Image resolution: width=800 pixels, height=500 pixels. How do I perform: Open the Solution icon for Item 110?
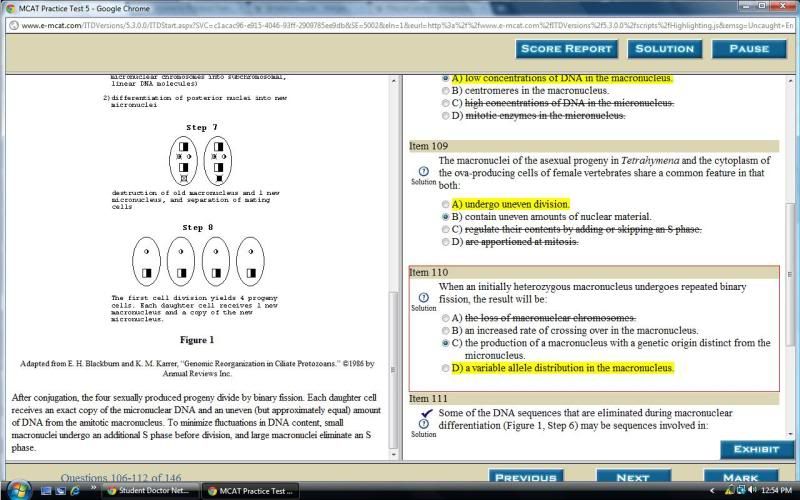tap(423, 297)
